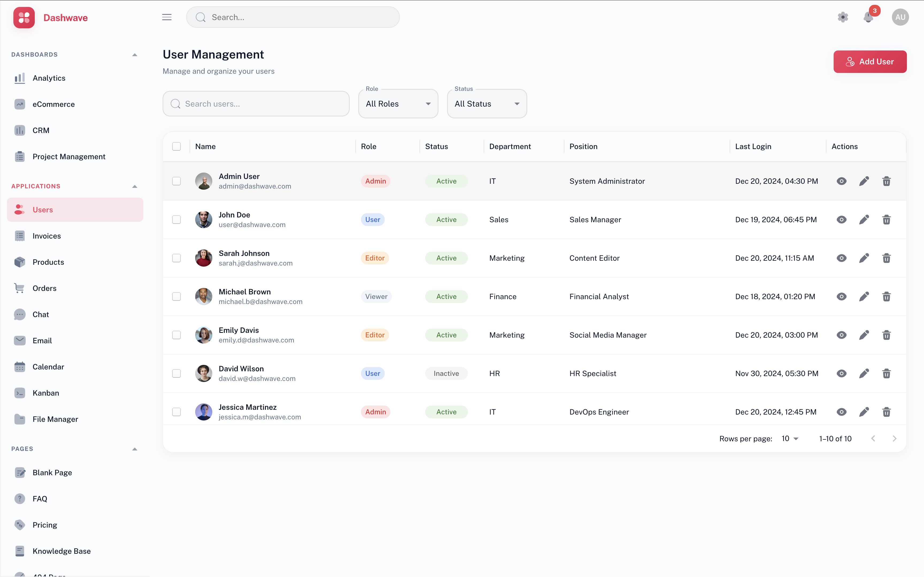Tick the checkbox next to Admin User
This screenshot has height=577, width=924.
tap(176, 181)
